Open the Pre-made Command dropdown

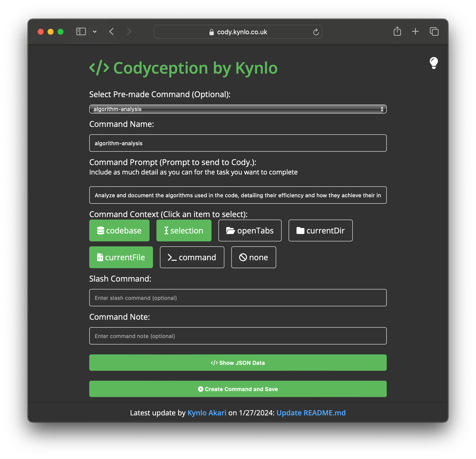click(x=238, y=109)
